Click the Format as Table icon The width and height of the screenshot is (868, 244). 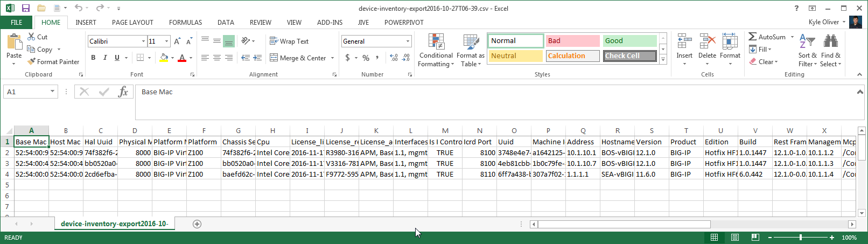coord(471,42)
